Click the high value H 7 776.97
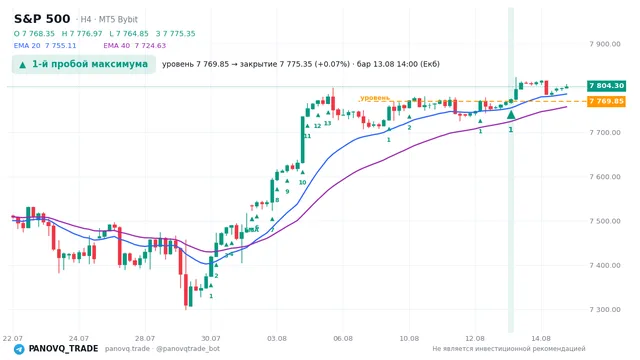 click(x=82, y=33)
